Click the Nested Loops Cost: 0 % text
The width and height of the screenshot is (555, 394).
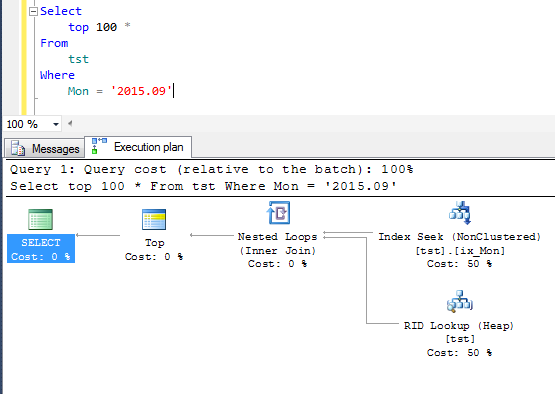tap(278, 264)
